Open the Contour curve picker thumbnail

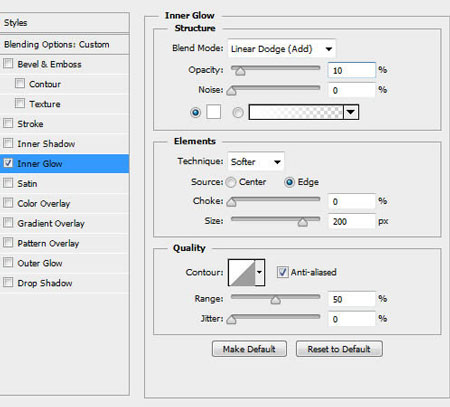(x=242, y=272)
